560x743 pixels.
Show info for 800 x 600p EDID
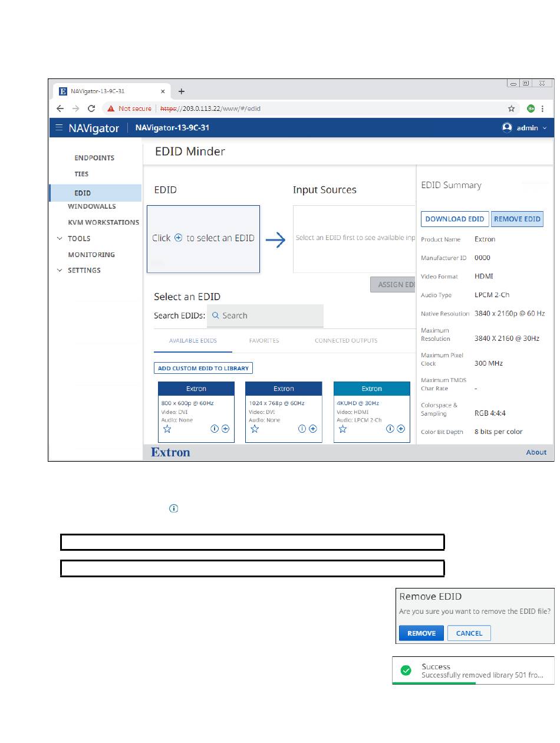point(215,429)
